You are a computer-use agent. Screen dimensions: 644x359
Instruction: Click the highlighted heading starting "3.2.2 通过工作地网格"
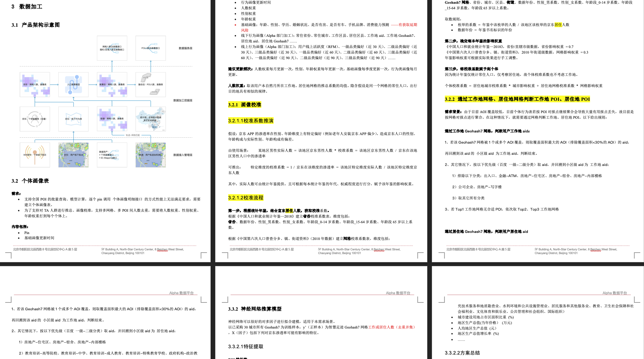517,99
